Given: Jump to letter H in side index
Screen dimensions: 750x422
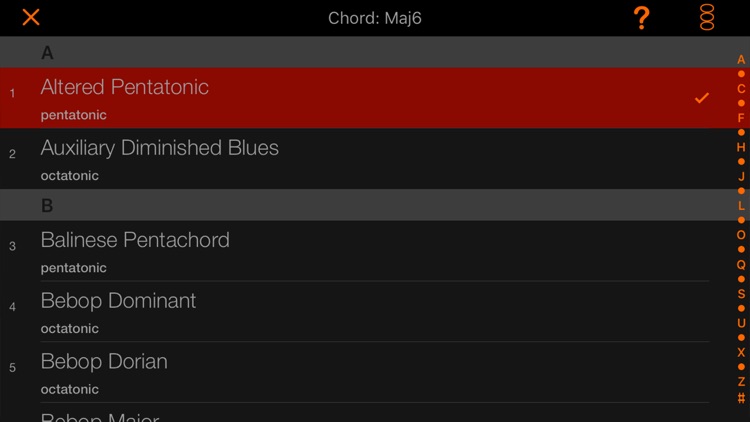Looking at the screenshot, I should pos(741,147).
